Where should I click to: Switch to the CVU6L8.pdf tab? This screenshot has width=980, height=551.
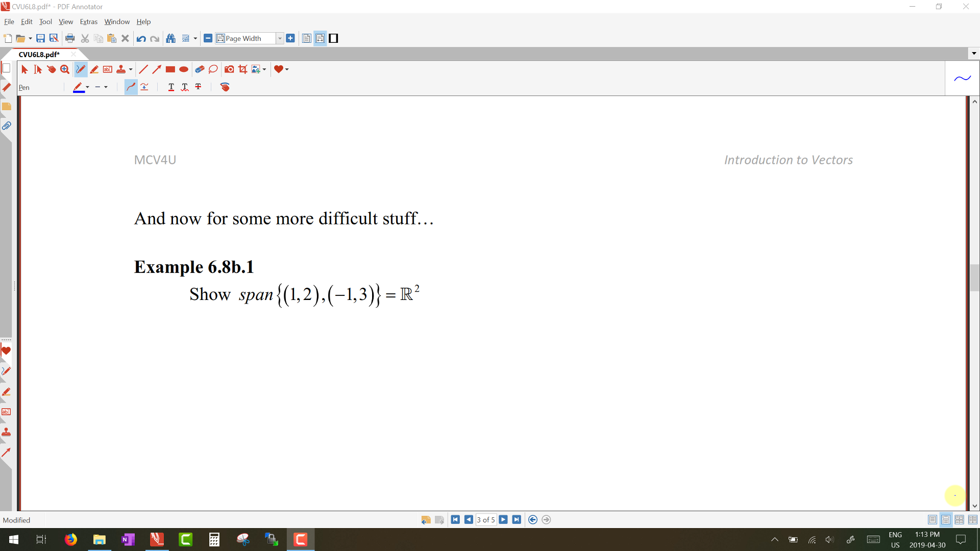39,54
